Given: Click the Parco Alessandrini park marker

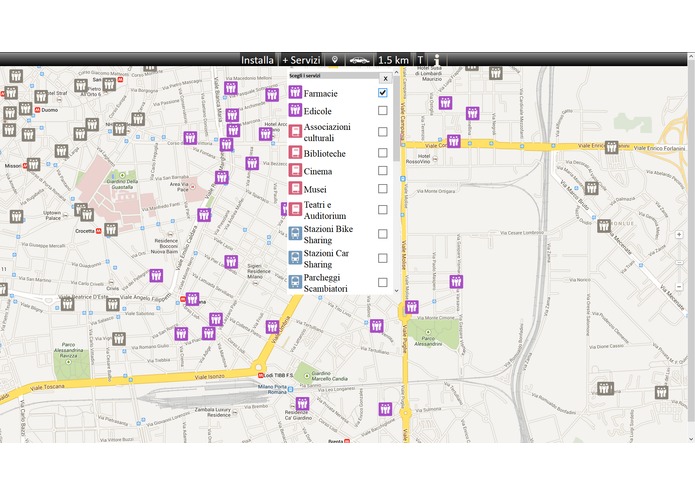Looking at the screenshot, I should click(x=428, y=331).
